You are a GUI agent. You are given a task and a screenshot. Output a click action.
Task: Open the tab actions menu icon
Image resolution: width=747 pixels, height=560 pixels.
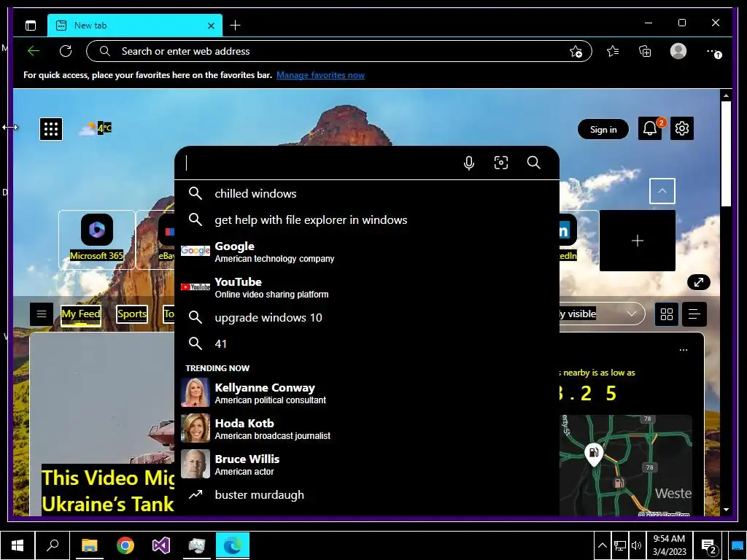click(31, 26)
